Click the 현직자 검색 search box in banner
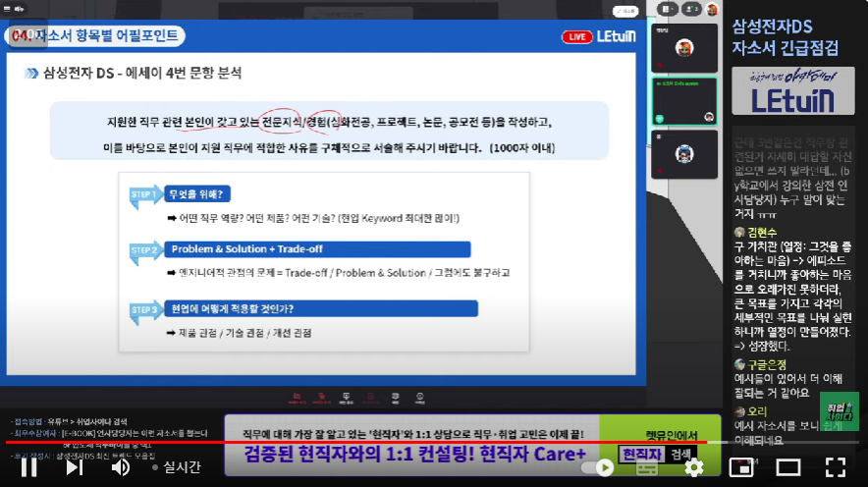This screenshot has width=868, height=487. click(658, 455)
